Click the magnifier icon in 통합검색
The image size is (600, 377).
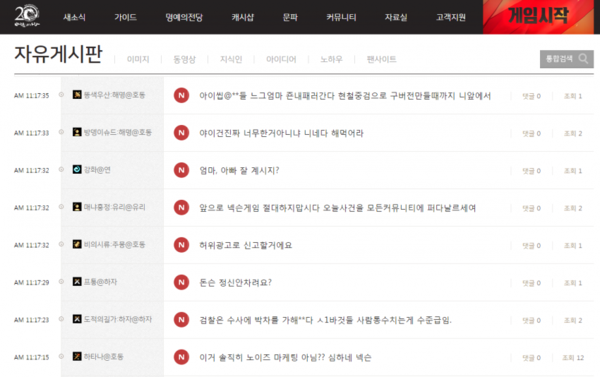coord(584,59)
